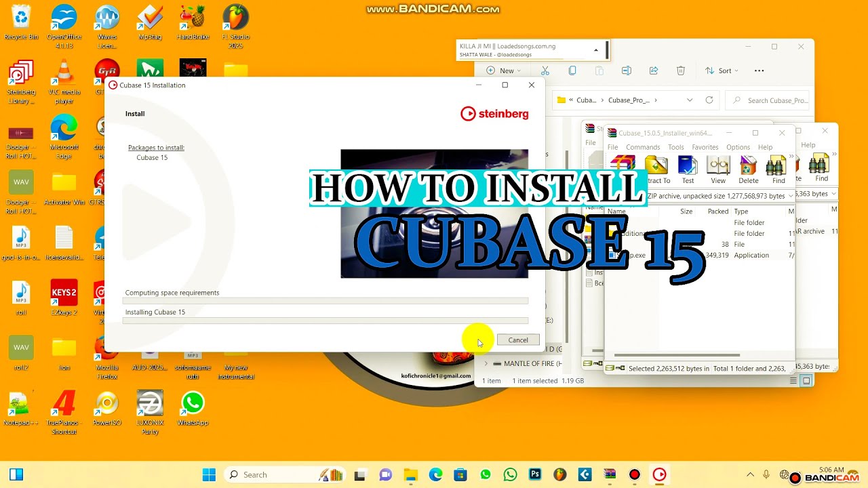This screenshot has height=488, width=868.
Task: Open Mp3tag desktop shortcut
Action: tap(150, 22)
